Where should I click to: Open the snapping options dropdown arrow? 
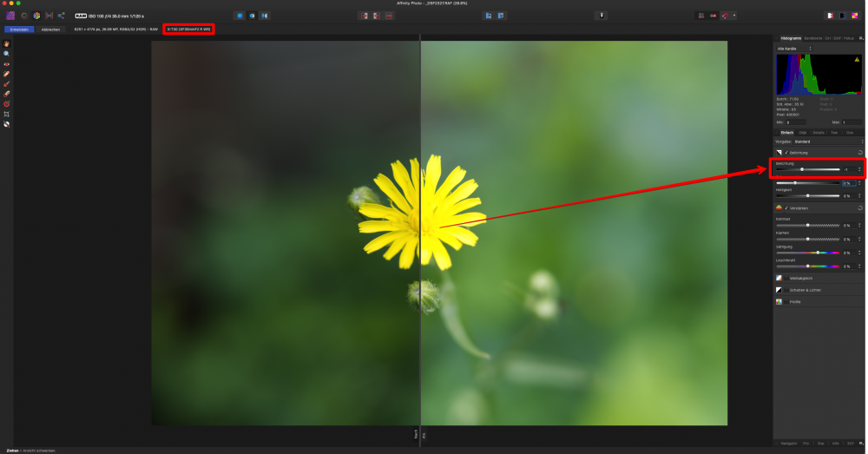coord(734,16)
